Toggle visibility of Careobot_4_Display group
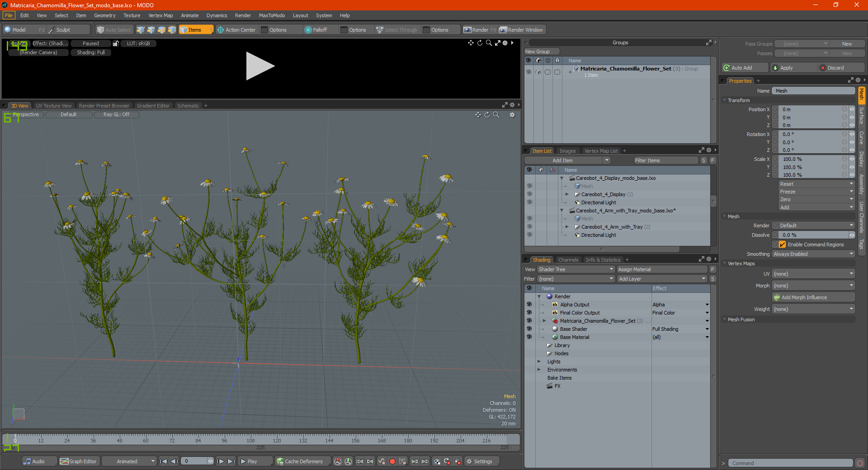868x470 pixels. click(x=529, y=194)
